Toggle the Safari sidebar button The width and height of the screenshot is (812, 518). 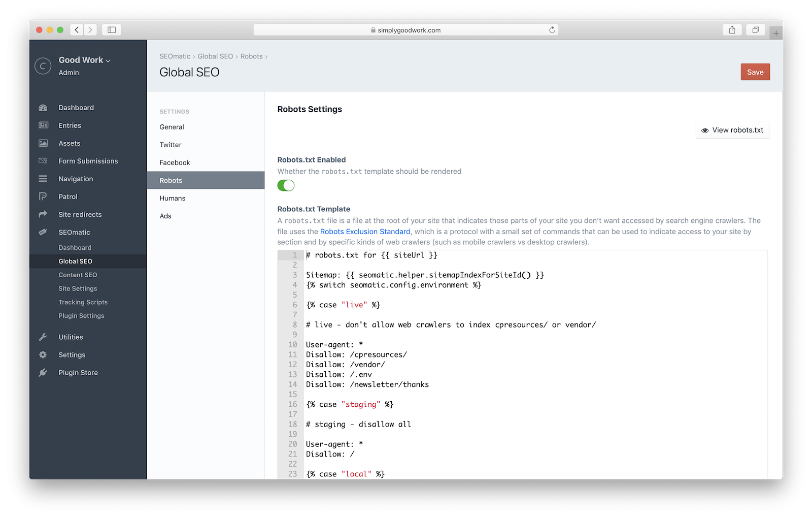(112, 30)
